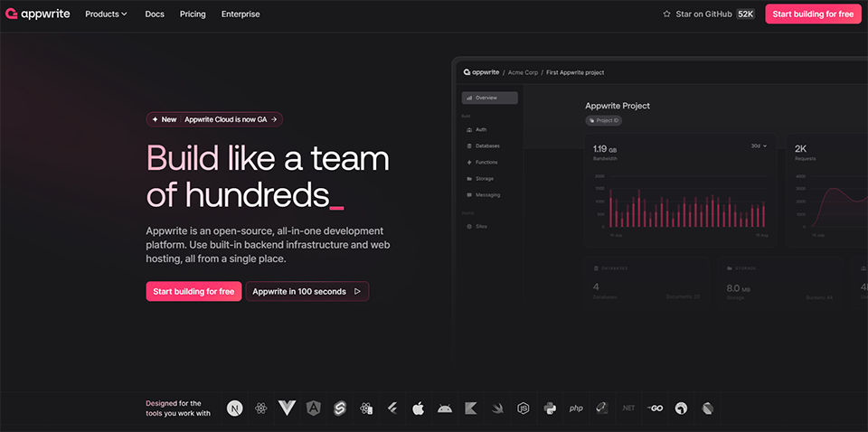Open the Enterprise page

(x=241, y=14)
